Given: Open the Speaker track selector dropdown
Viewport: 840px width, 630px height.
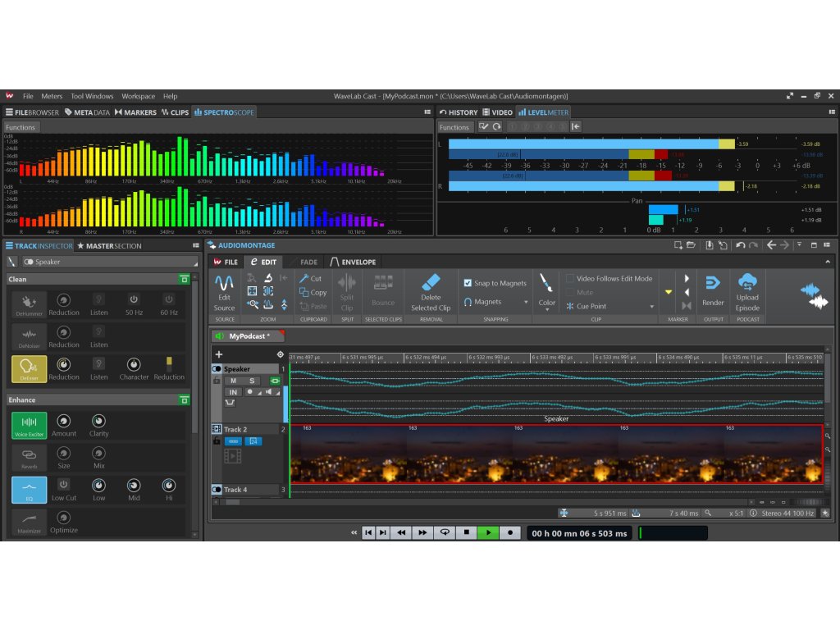Looking at the screenshot, I should pyautogui.click(x=110, y=262).
